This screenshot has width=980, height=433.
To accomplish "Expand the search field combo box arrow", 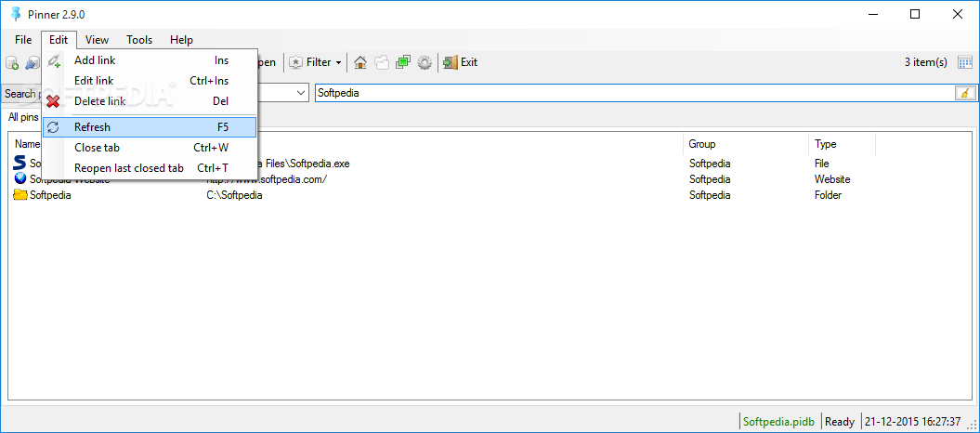I will (301, 94).
